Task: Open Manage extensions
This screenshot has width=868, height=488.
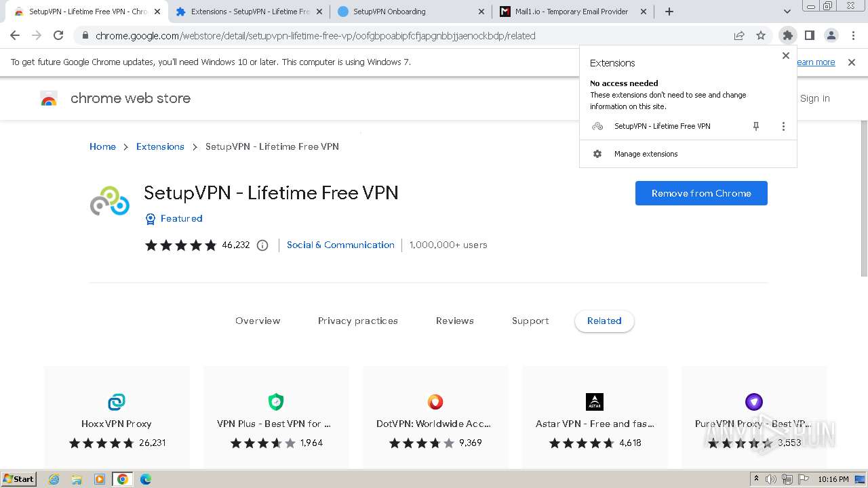Action: tap(688, 154)
